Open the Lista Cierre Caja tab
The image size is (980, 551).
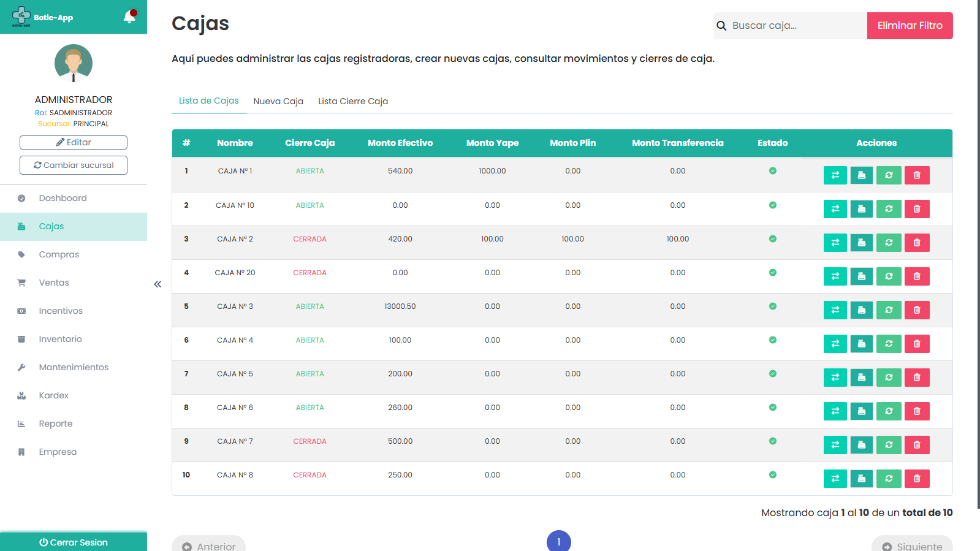point(352,101)
